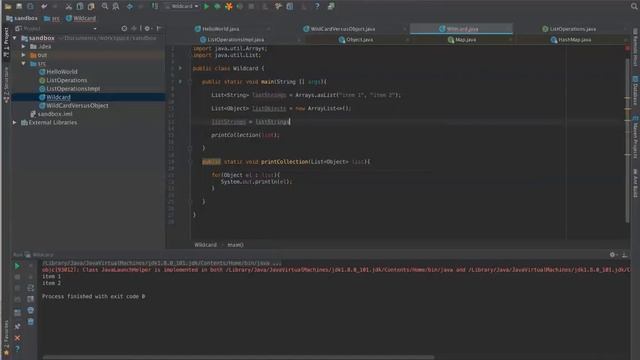Click Scroll from Source target icon
Screen dimensions: 640x360
click(124, 29)
